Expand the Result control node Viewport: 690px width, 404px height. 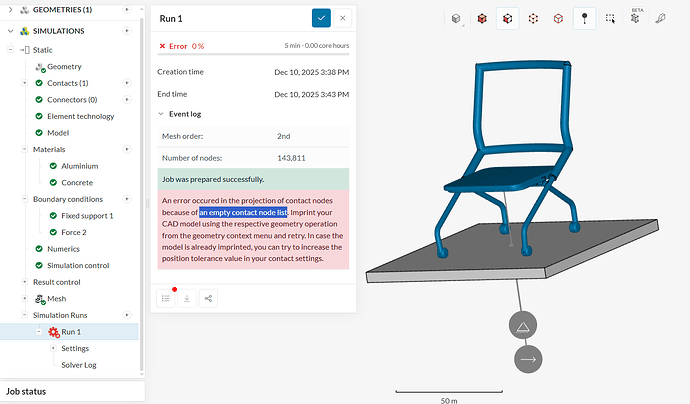pos(25,282)
